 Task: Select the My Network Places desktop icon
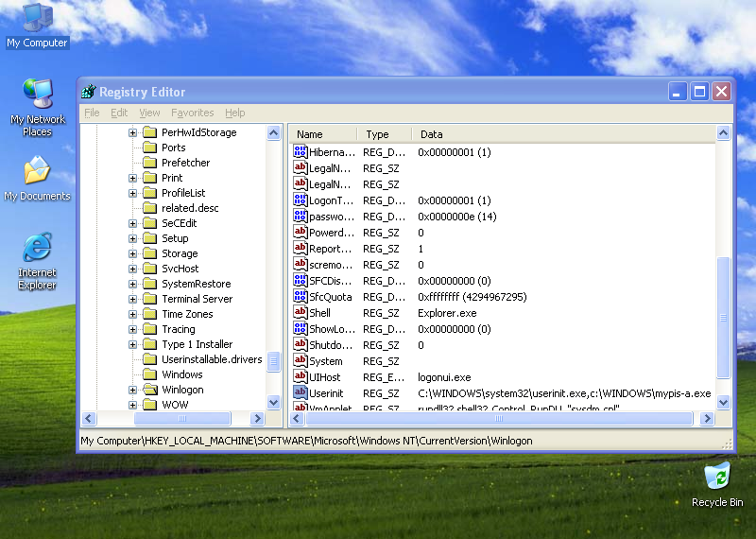coord(37,107)
